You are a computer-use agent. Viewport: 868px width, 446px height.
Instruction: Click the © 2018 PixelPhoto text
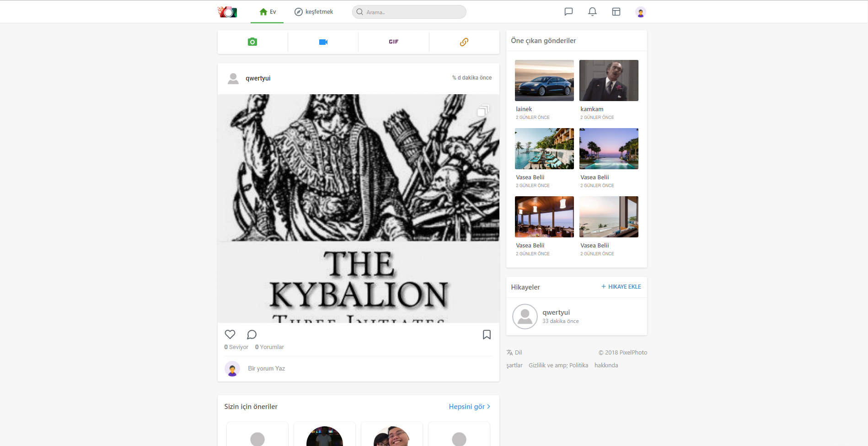[623, 353]
